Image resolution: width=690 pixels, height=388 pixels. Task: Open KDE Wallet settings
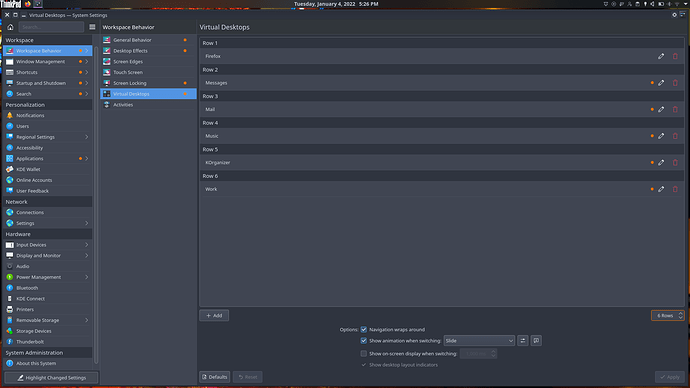(48, 169)
